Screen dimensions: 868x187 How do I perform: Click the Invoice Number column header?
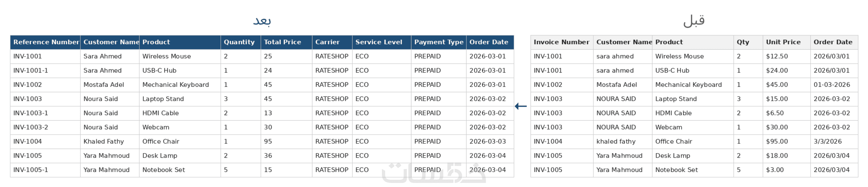click(562, 42)
